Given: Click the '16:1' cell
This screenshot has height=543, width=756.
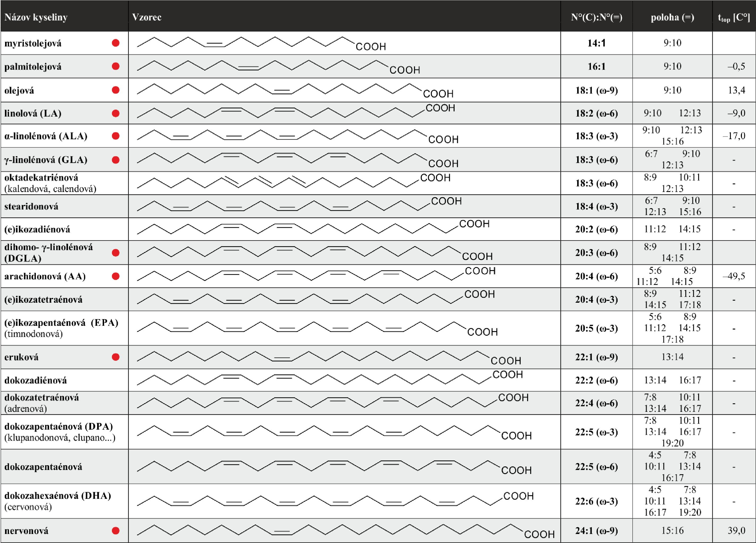Looking at the screenshot, I should coord(596,66).
